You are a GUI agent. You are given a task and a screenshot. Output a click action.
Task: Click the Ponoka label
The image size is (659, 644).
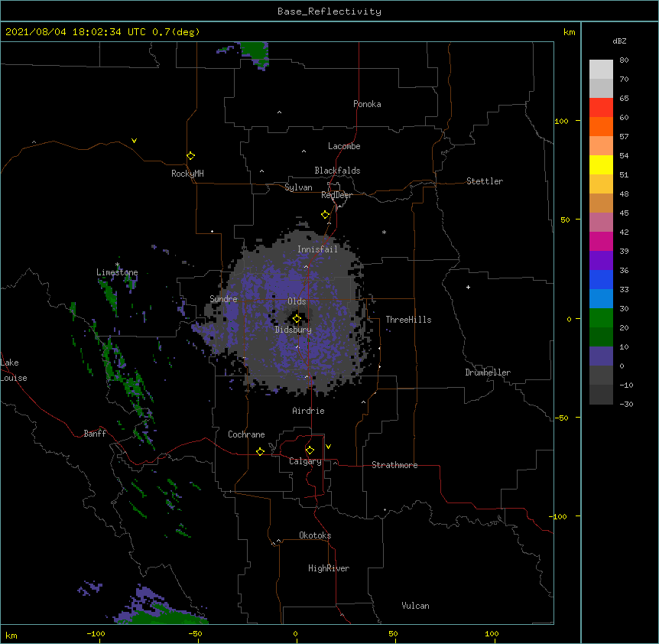click(367, 104)
